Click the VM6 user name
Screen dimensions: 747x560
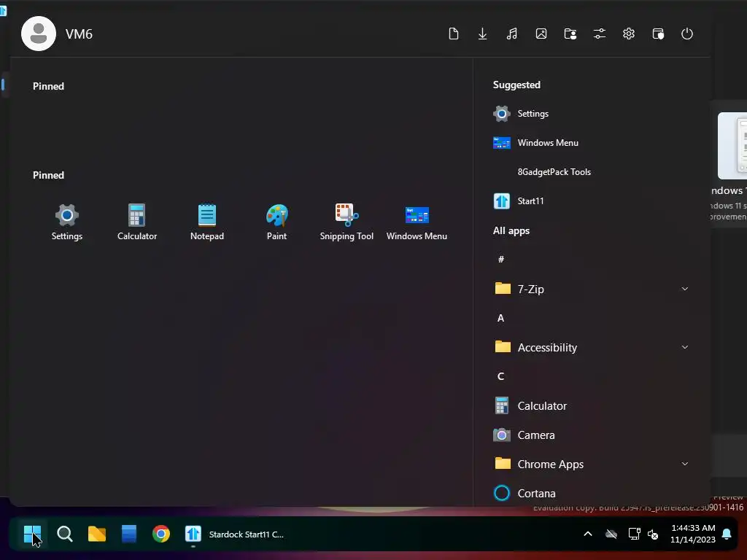tap(79, 34)
